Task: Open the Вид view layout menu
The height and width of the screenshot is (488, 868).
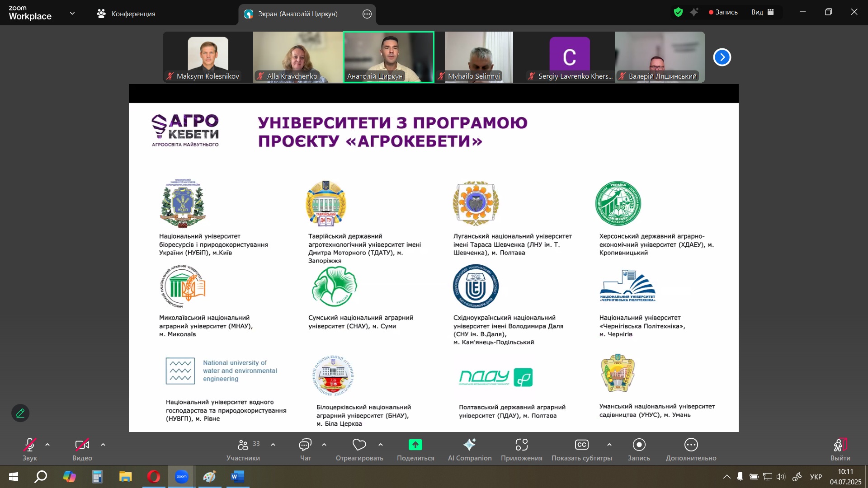Action: click(762, 12)
